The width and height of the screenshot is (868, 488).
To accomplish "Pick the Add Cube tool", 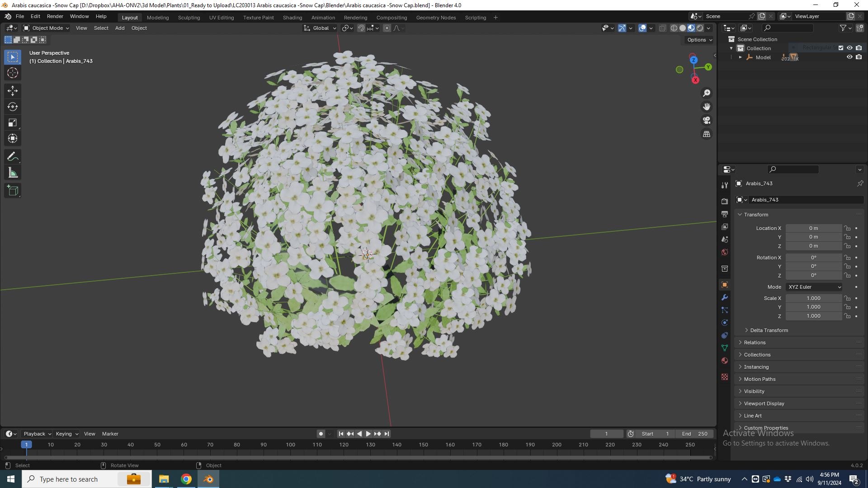I will (13, 191).
